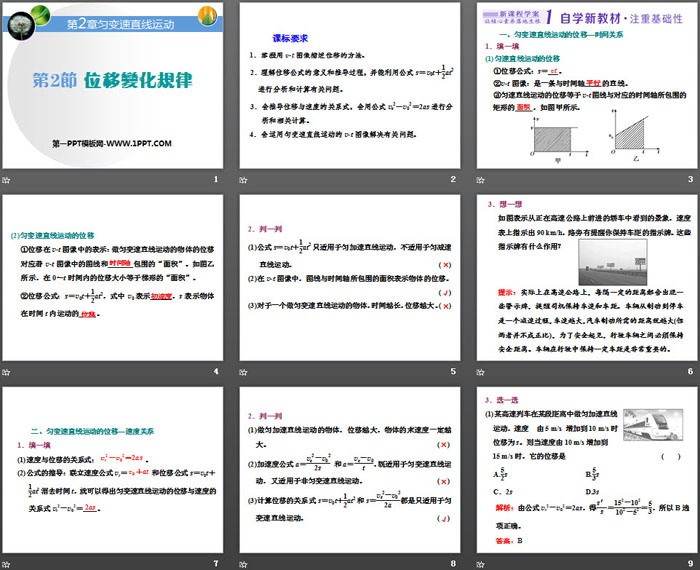This screenshot has height=570, width=700.
Task: Click the animation star icon under slide 9
Action: point(477,563)
